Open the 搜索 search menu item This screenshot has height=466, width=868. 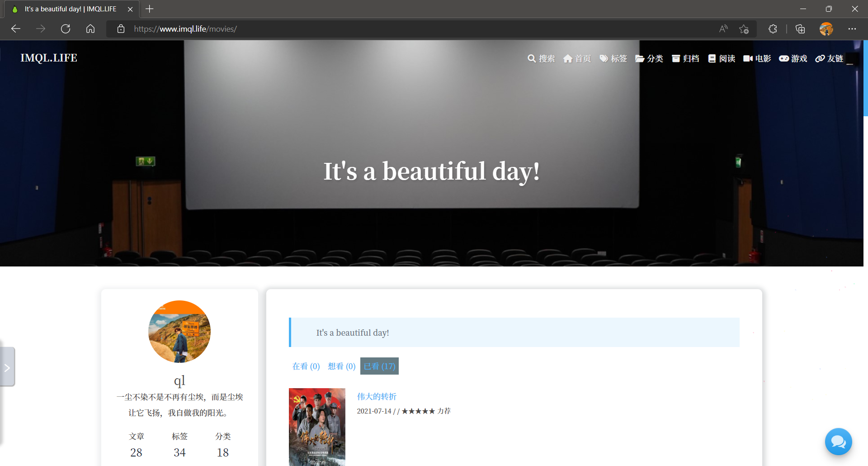[x=541, y=58]
